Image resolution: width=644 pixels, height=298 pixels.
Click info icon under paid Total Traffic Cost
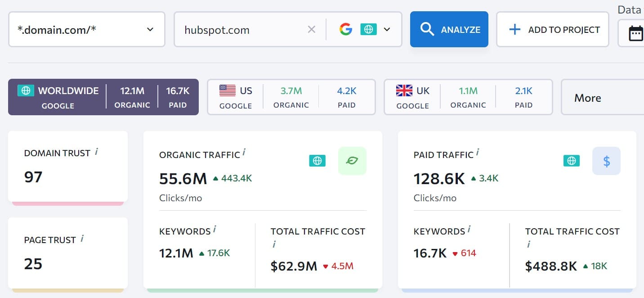(x=529, y=244)
